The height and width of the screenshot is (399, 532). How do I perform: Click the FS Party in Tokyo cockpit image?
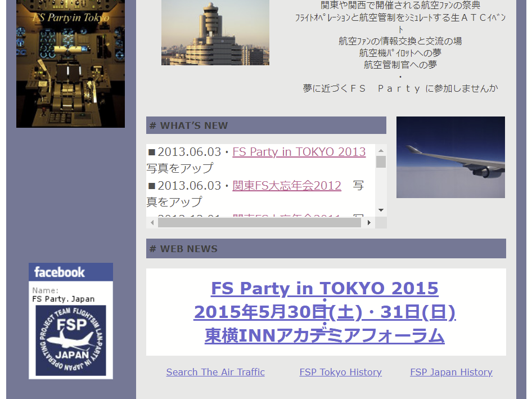click(x=70, y=64)
